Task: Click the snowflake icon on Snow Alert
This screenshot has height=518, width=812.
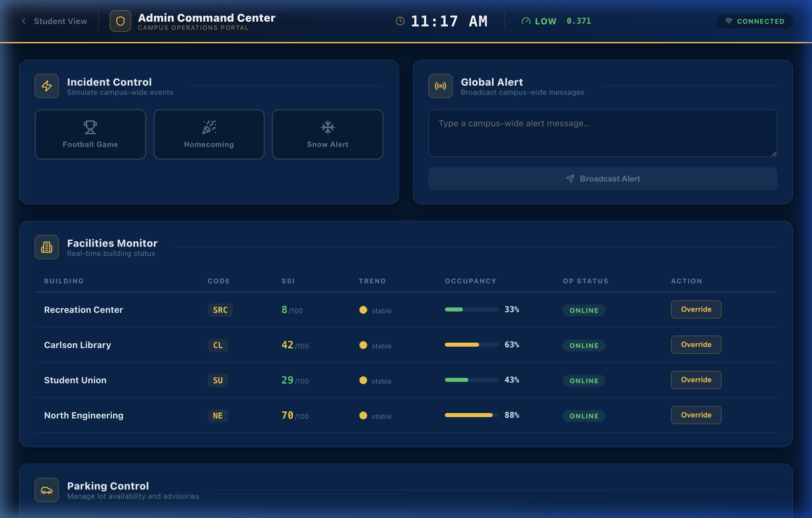Action: click(328, 127)
